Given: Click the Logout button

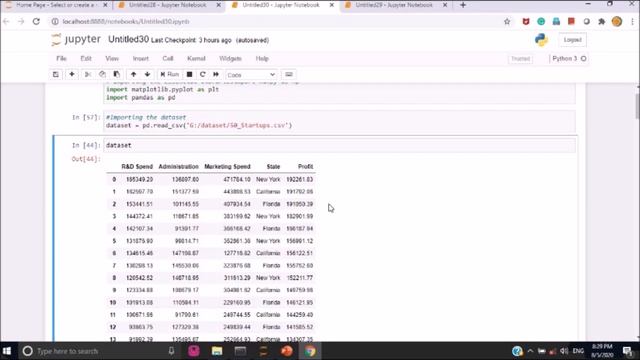Looking at the screenshot, I should [x=572, y=40].
